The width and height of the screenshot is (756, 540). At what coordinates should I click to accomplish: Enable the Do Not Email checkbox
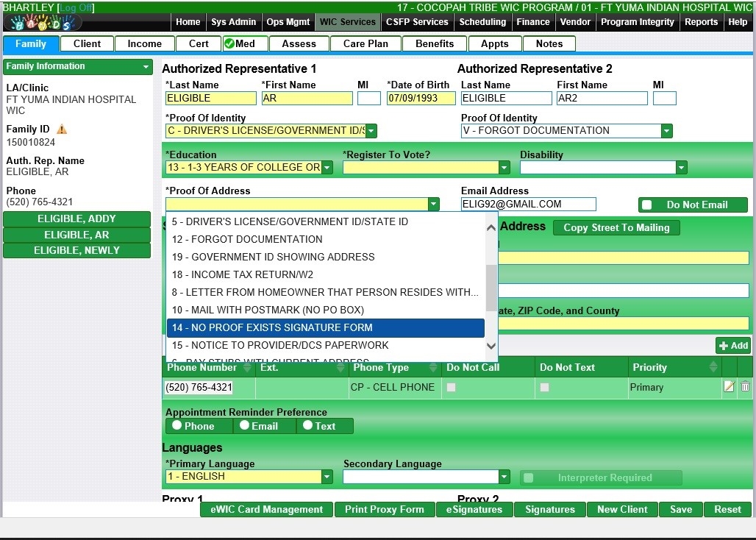point(647,205)
